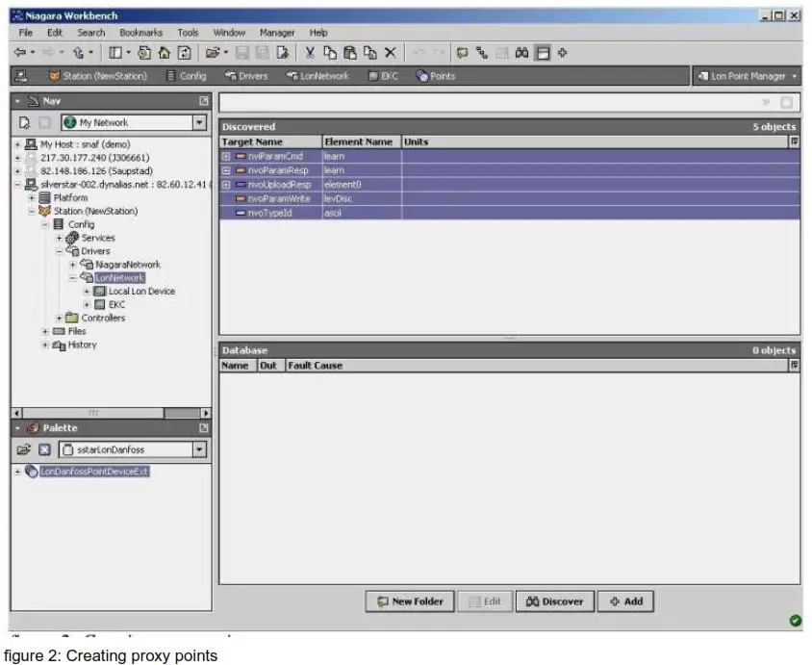This screenshot has width=812, height=665.
Task: Expand the Platform tree node
Action: (x=31, y=197)
